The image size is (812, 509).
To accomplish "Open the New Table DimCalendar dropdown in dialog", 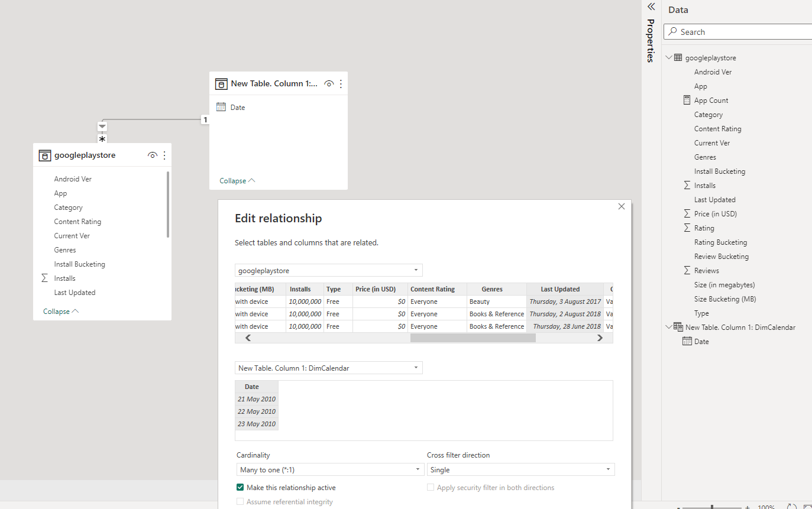I will point(328,368).
